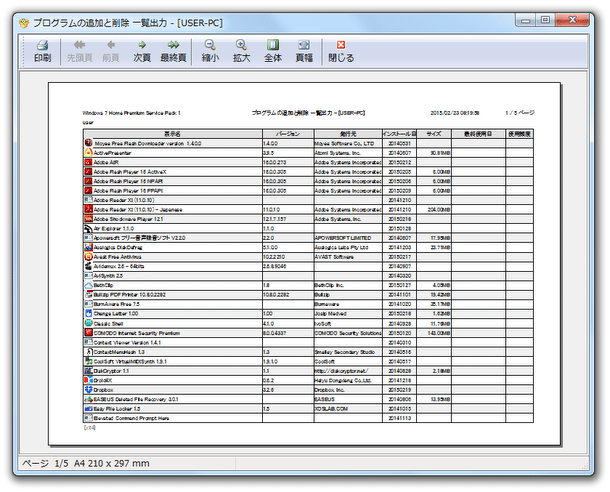Click the Adobe AIR row icon
The width and height of the screenshot is (610, 492).
pos(88,162)
